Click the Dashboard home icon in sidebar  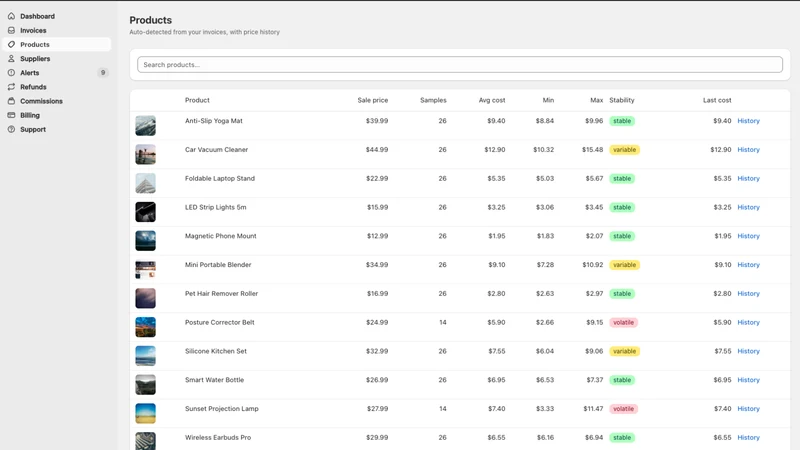pyautogui.click(x=11, y=16)
